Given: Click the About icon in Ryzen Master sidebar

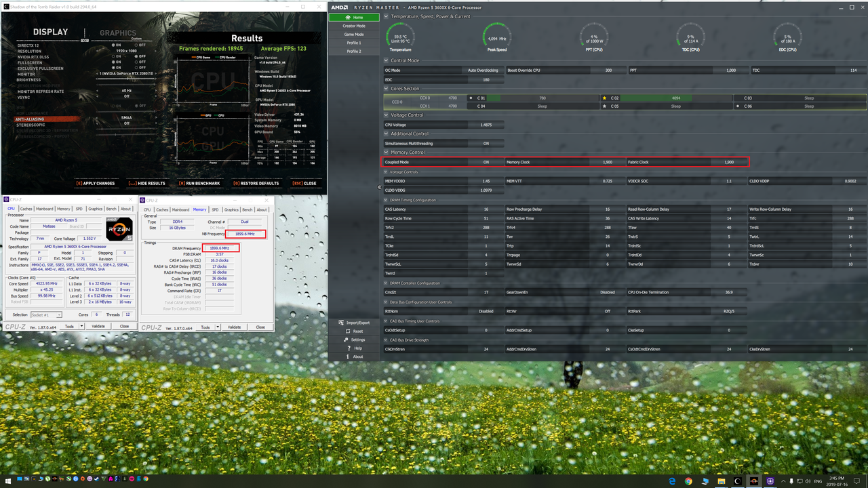Looking at the screenshot, I should coord(347,357).
